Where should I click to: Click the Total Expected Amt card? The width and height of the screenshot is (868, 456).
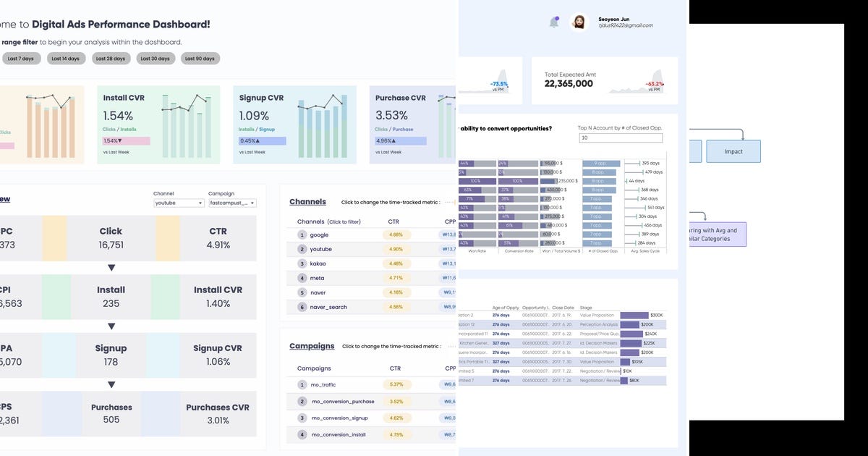point(605,80)
